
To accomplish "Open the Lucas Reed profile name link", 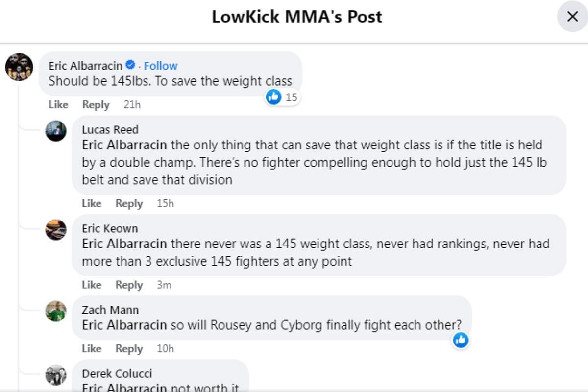I will click(110, 130).
